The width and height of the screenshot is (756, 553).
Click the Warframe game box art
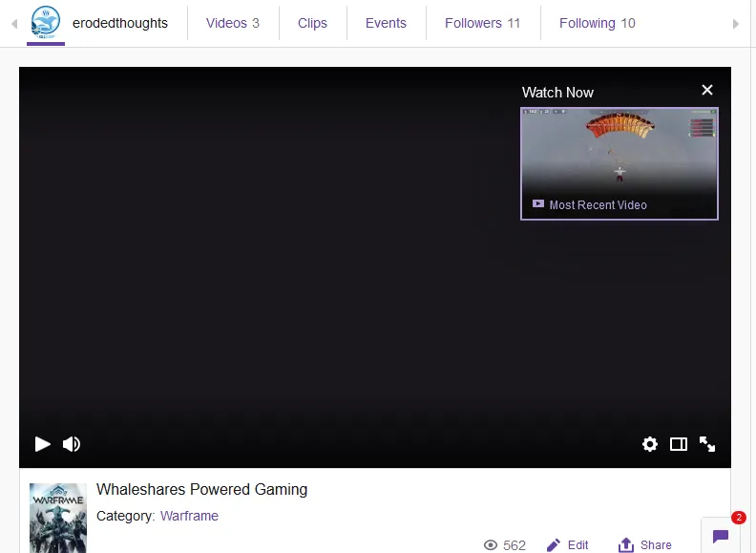coord(58,518)
